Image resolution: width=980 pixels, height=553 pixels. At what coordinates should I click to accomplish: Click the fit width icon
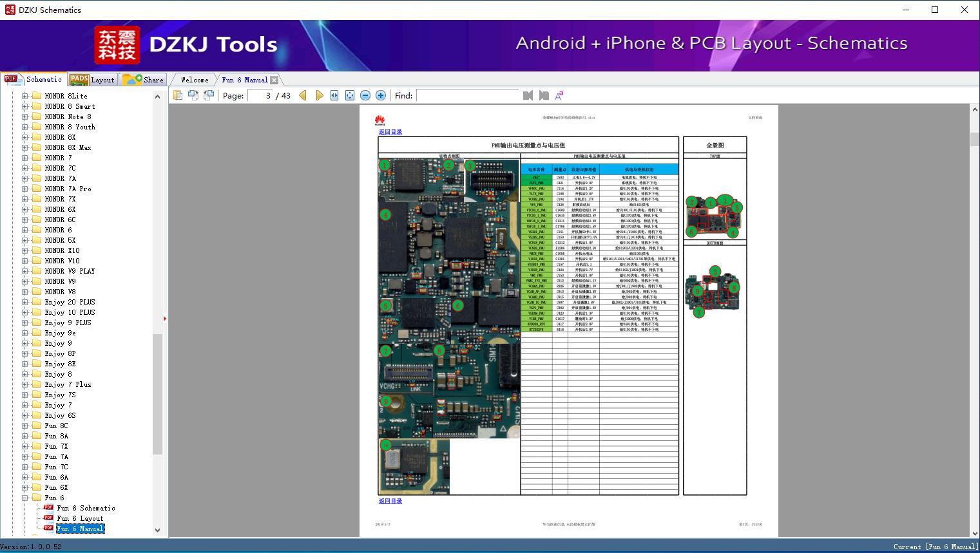pos(334,95)
